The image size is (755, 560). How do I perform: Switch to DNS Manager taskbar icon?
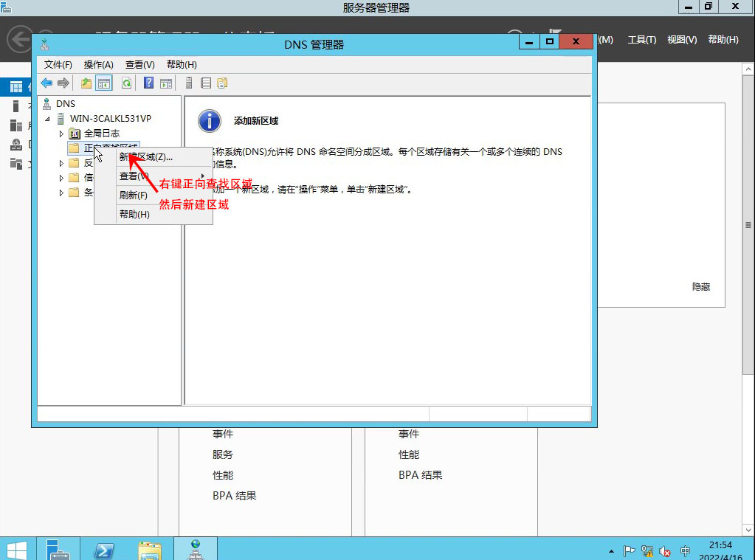point(195,550)
